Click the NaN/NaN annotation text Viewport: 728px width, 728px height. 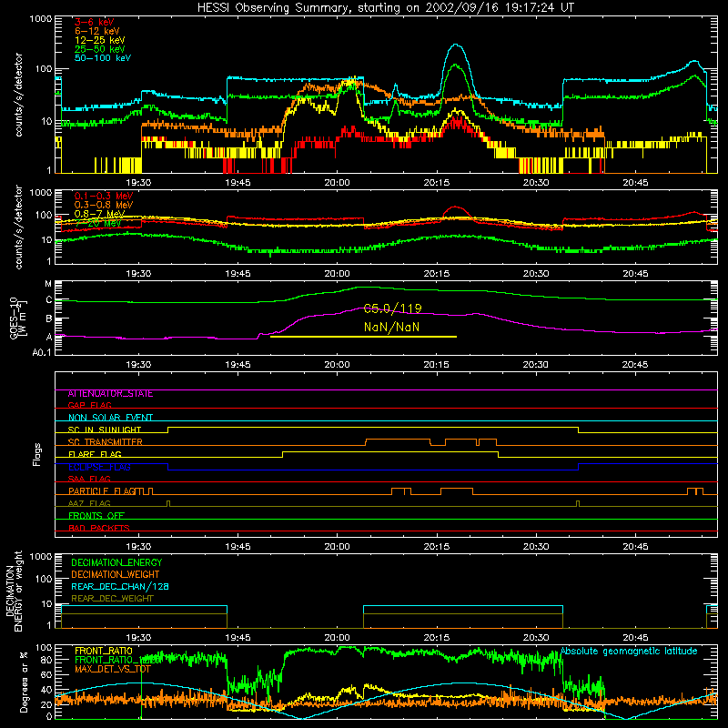(391, 328)
